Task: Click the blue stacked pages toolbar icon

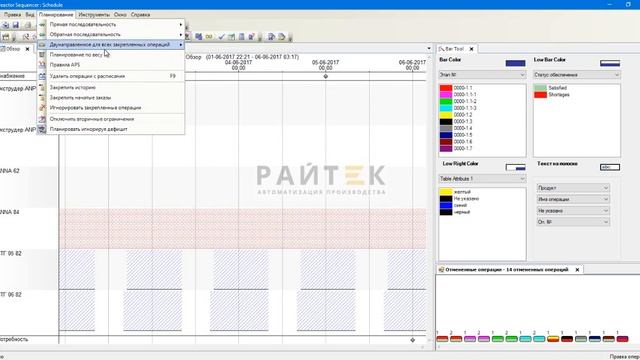Action: coord(198,37)
